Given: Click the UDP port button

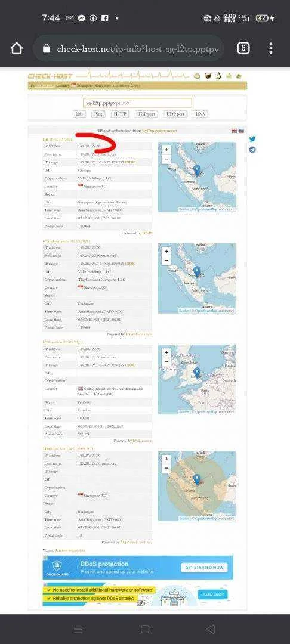Looking at the screenshot, I should [175, 114].
